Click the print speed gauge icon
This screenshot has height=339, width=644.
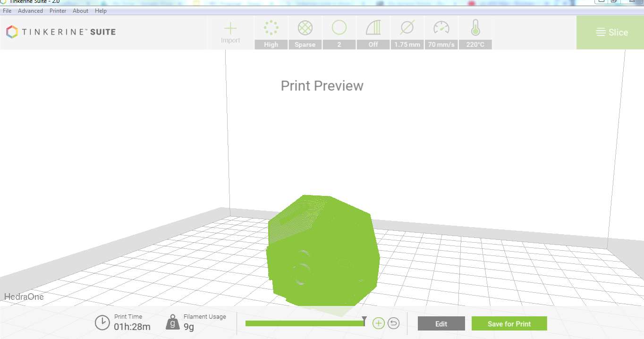pyautogui.click(x=441, y=28)
